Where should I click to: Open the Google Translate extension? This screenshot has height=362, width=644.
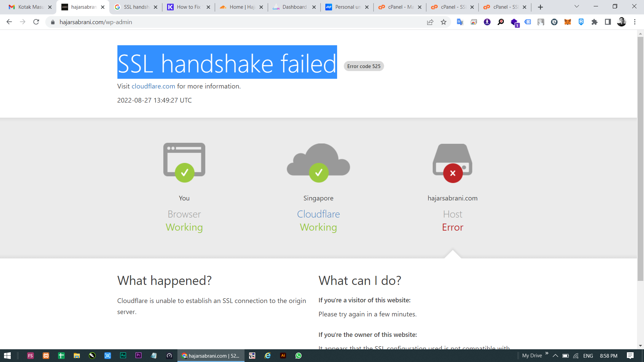pyautogui.click(x=460, y=22)
